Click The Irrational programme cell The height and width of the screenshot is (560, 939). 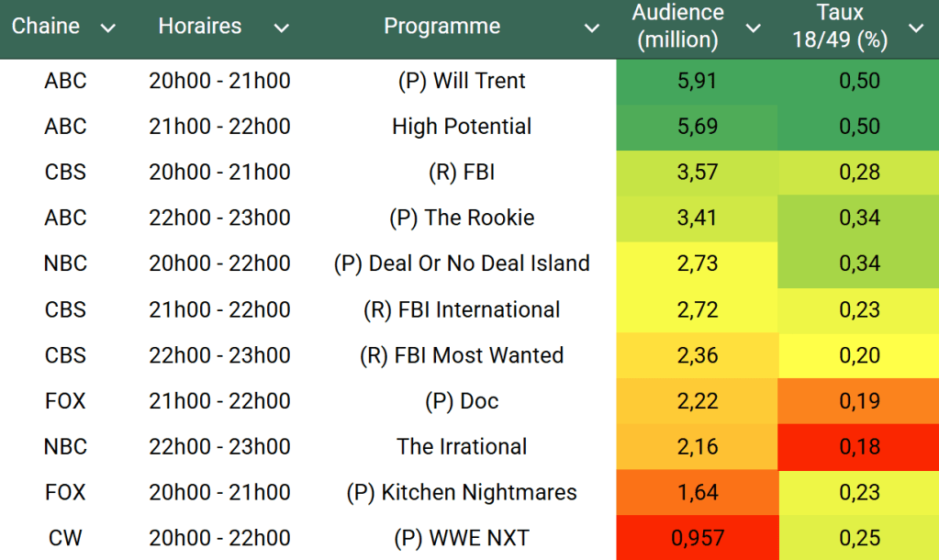click(462, 447)
